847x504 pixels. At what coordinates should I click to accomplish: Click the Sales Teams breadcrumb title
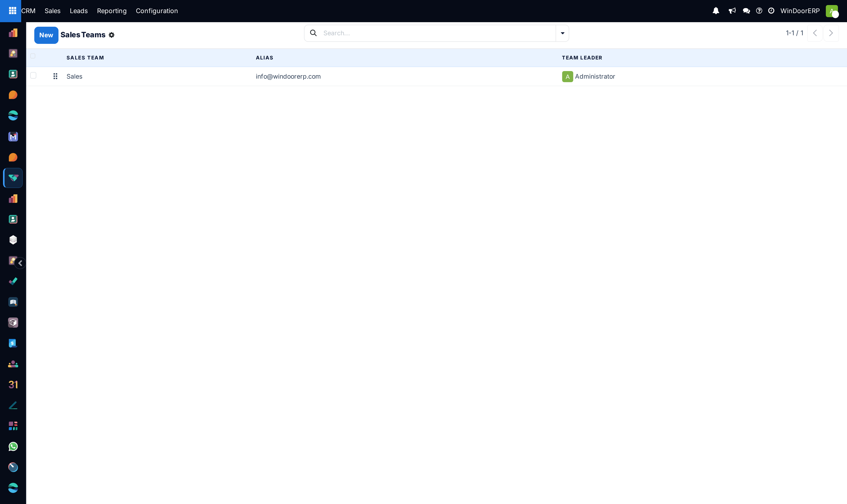(83, 35)
